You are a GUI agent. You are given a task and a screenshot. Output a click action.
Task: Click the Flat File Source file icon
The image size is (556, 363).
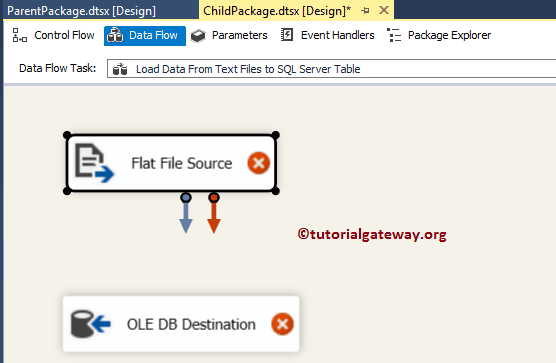tap(94, 163)
